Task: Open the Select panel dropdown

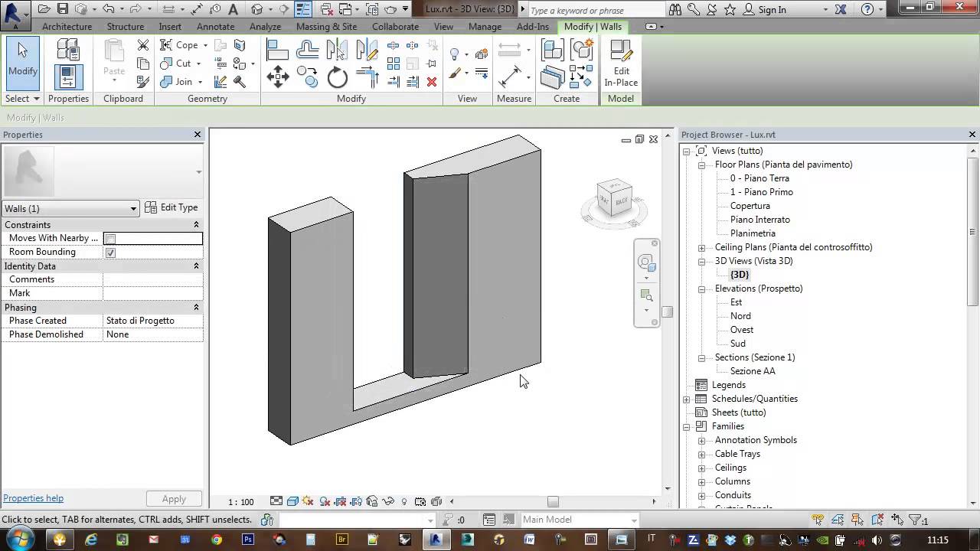Action: pos(22,99)
